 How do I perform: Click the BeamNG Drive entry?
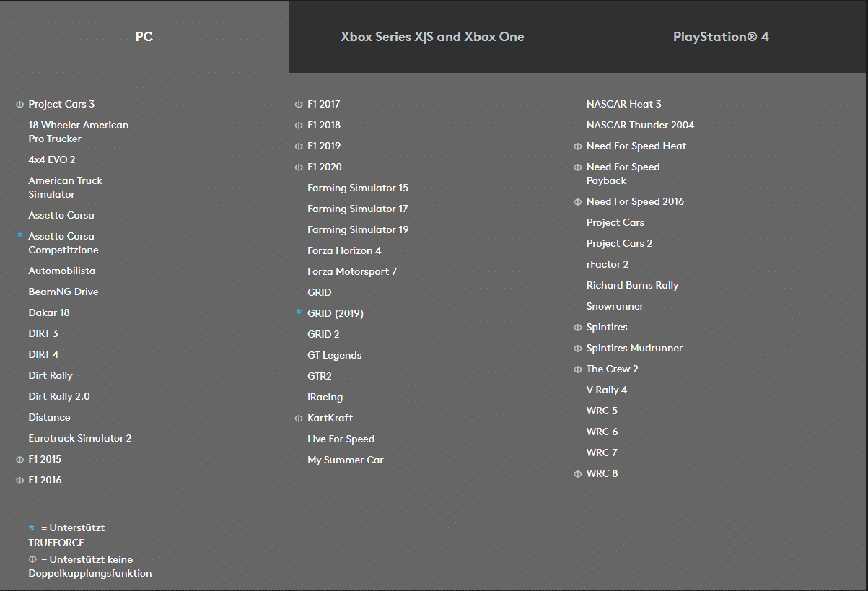click(x=63, y=292)
